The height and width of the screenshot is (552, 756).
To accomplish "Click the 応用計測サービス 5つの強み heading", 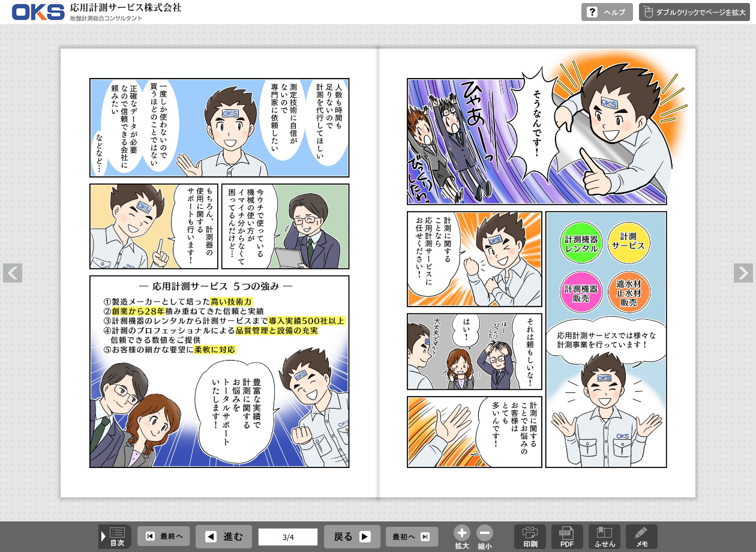I will (x=215, y=286).
